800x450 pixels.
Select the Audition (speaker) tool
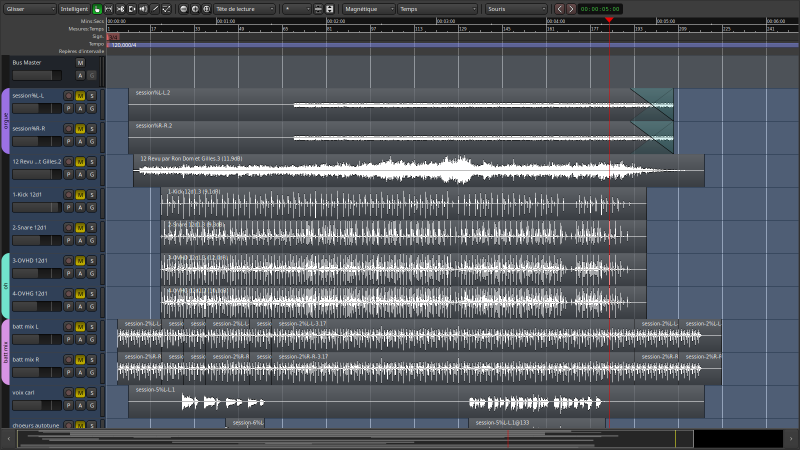point(143,9)
